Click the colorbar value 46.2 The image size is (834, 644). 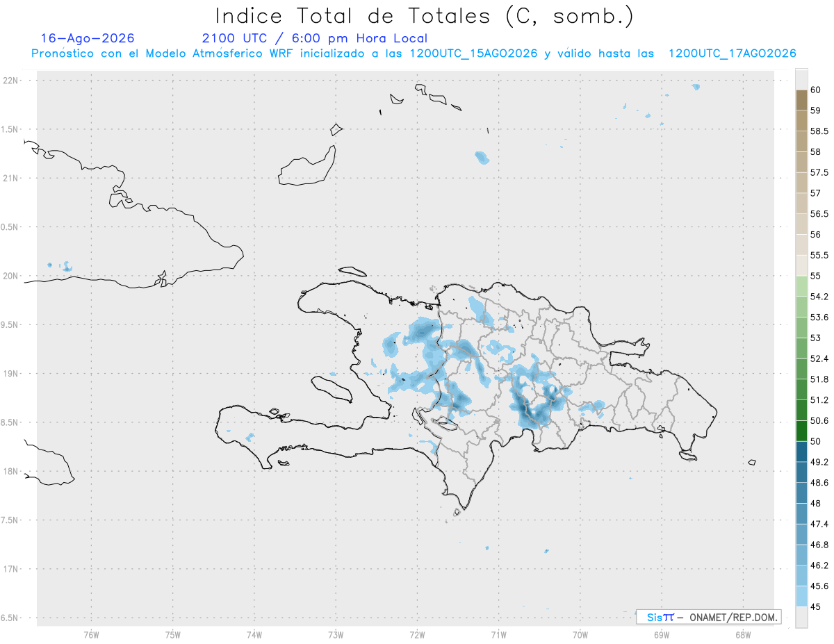tap(819, 565)
